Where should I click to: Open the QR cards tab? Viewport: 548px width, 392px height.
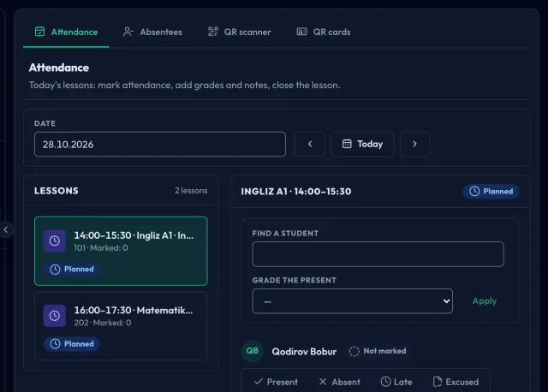tap(324, 33)
